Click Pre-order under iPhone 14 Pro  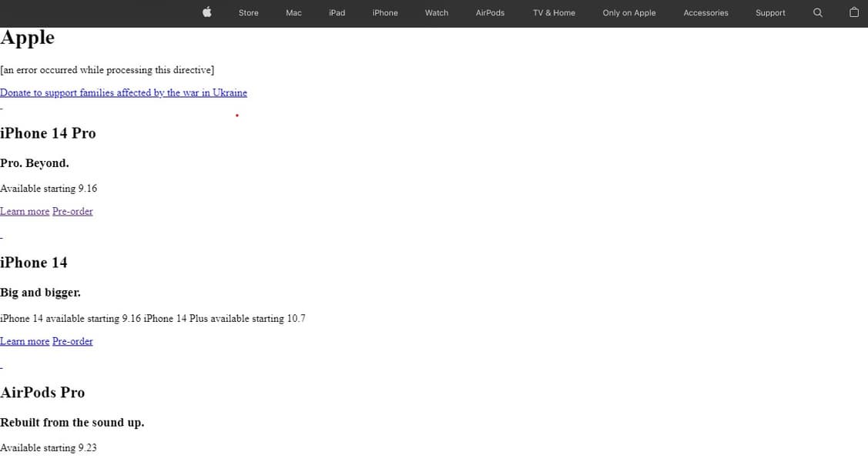pos(72,211)
